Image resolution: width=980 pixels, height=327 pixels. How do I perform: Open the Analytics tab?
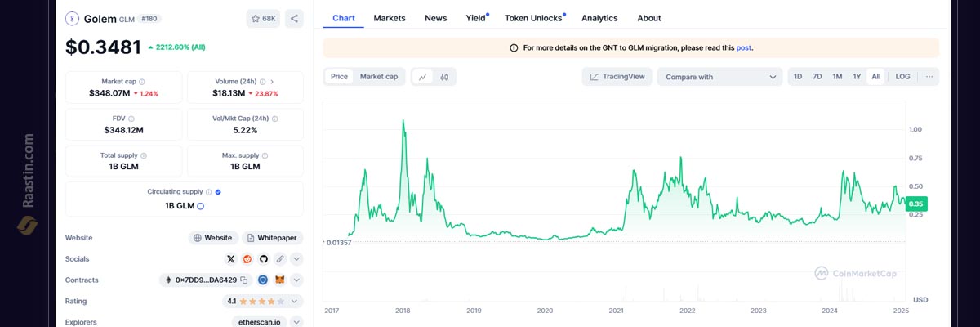coord(599,18)
